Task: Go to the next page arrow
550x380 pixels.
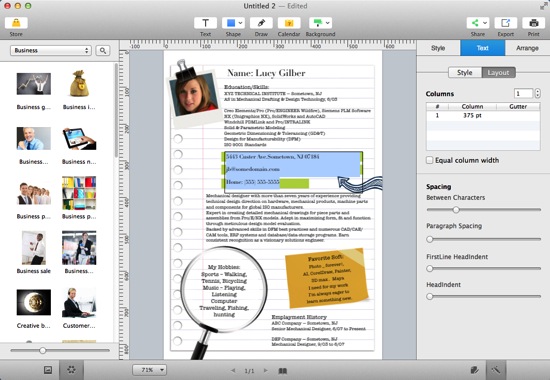Action: tap(266, 370)
